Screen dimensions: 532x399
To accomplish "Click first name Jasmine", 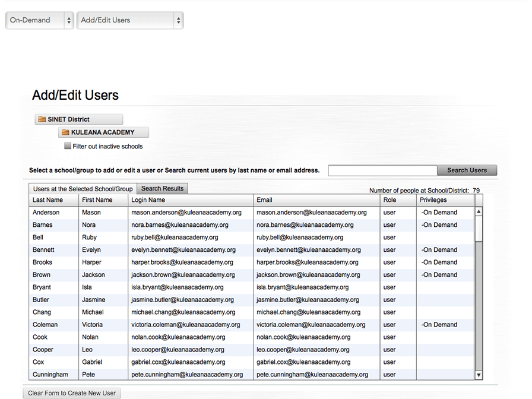I will pos(94,300).
